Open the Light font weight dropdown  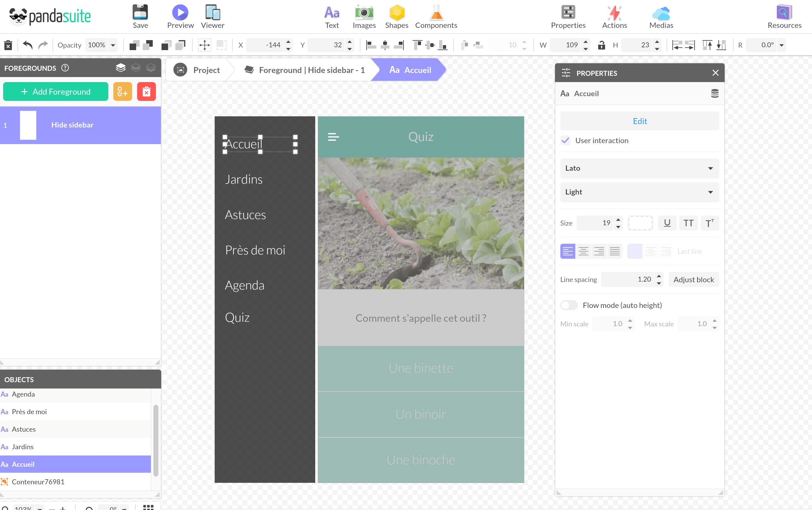[x=639, y=192]
